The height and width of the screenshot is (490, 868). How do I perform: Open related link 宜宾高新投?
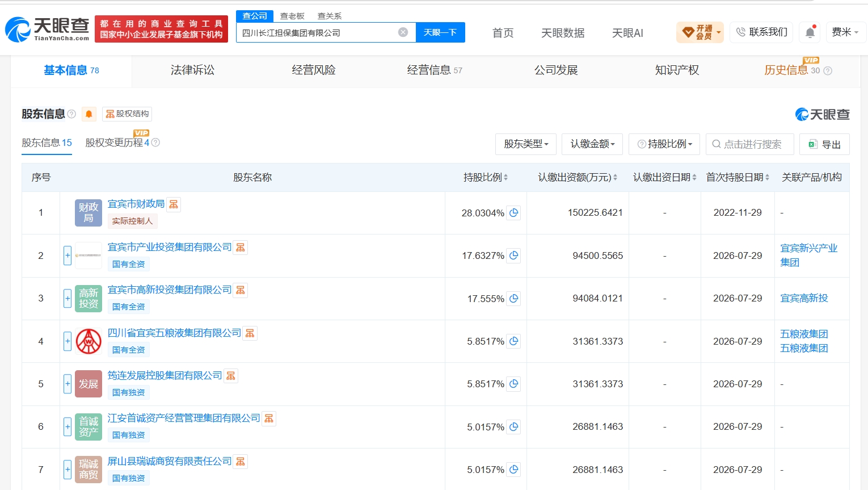pos(804,298)
